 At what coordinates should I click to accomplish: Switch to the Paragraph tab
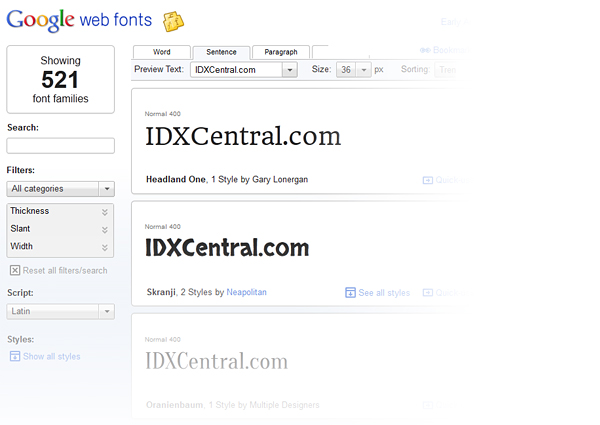tap(281, 52)
